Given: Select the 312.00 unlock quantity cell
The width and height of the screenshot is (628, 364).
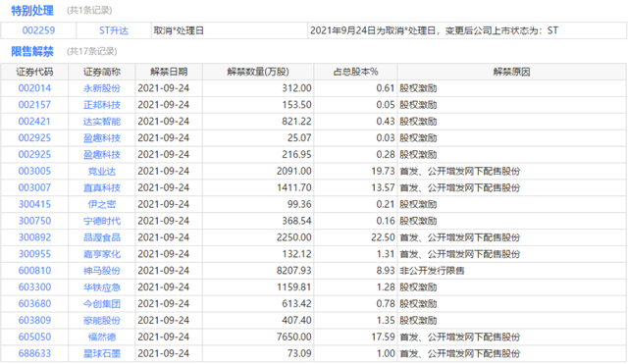Looking at the screenshot, I should click(x=258, y=88).
